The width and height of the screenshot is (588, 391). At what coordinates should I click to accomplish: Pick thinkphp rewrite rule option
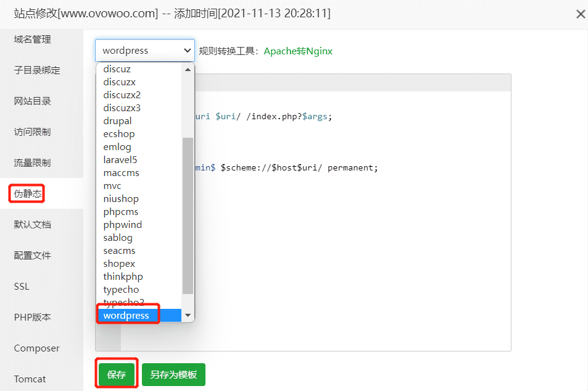123,276
